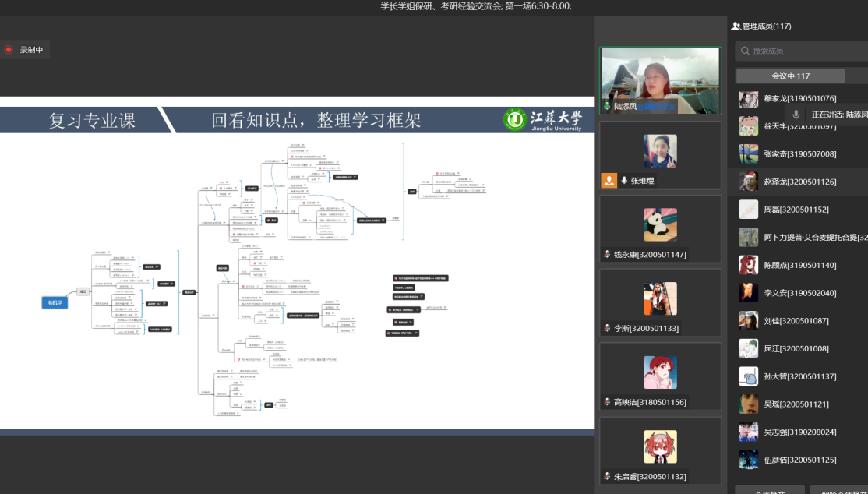
Task: Click the manage members icon in panel header
Action: click(736, 26)
